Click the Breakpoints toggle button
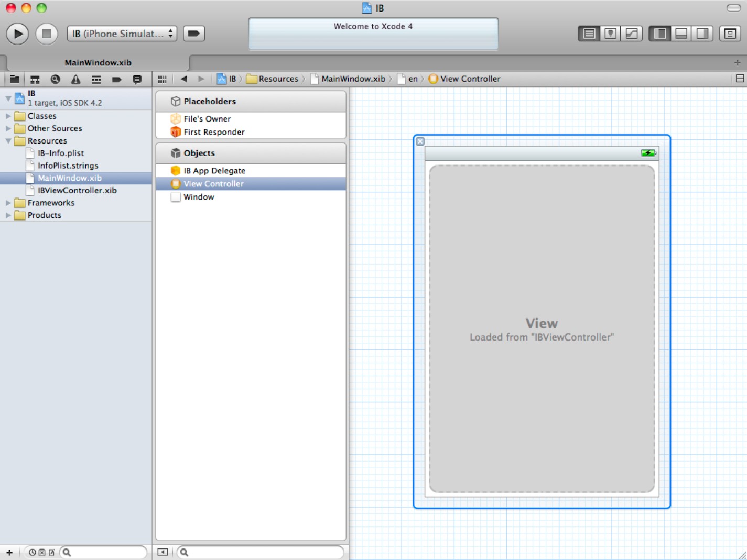The height and width of the screenshot is (560, 747). (x=193, y=34)
